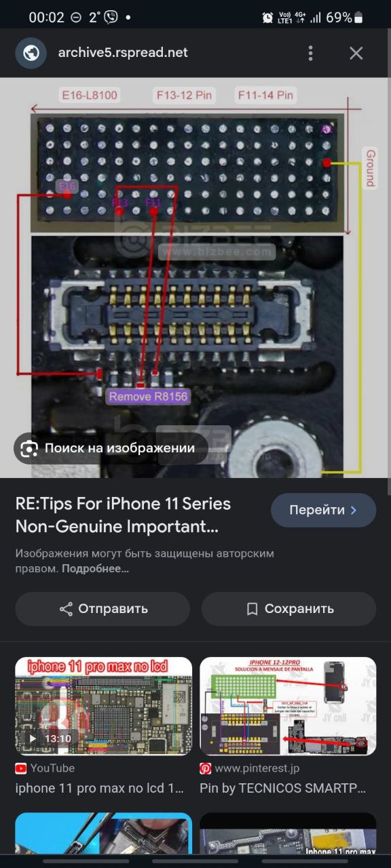Play the 13:10 video thumbnail

coord(103,706)
